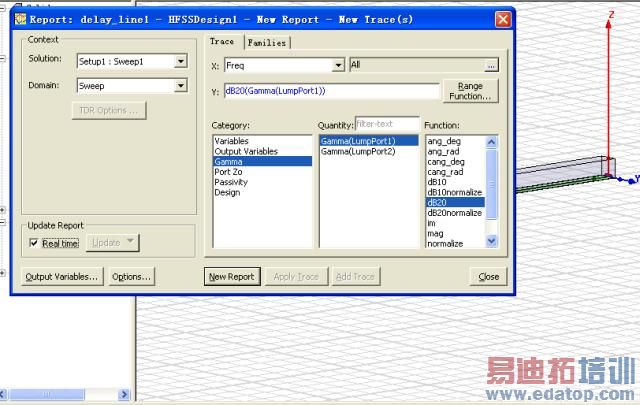Image resolution: width=640 pixels, height=405 pixels.
Task: Click the All range field for X
Action: [x=417, y=65]
